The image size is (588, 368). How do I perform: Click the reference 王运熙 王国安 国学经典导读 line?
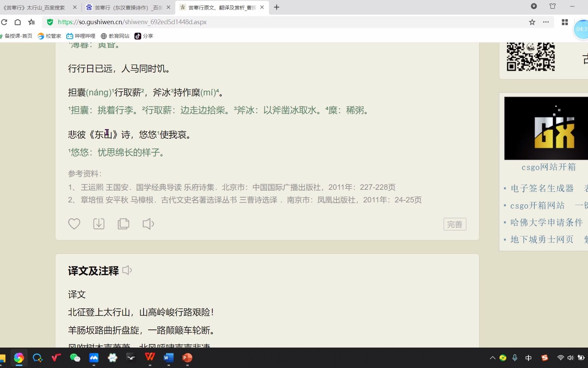(x=232, y=187)
